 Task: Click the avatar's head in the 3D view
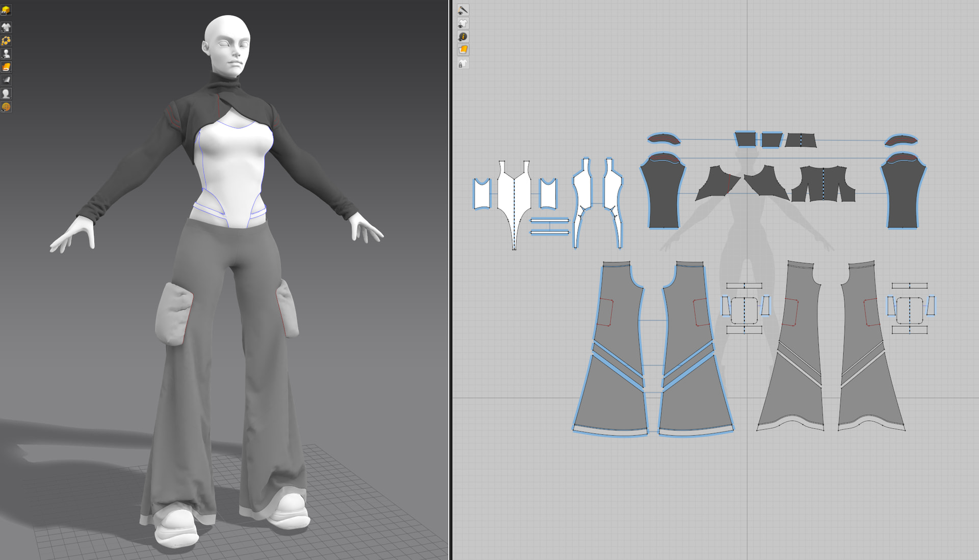(227, 43)
